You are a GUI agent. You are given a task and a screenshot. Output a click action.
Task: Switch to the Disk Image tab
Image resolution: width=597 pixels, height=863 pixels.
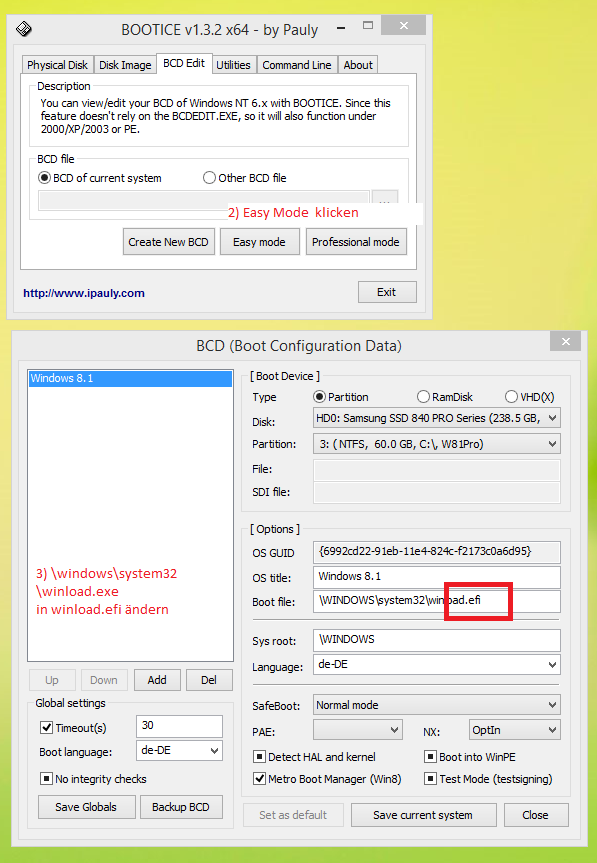tap(125, 65)
